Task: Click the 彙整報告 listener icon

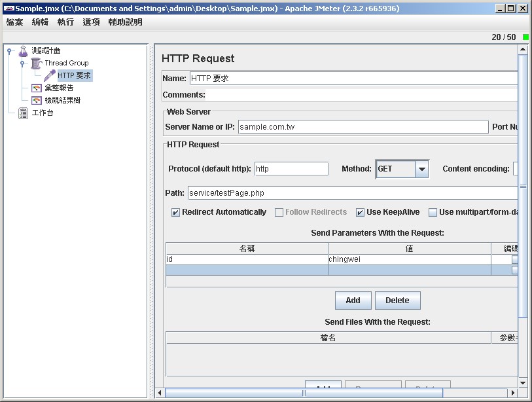Action: (36, 88)
